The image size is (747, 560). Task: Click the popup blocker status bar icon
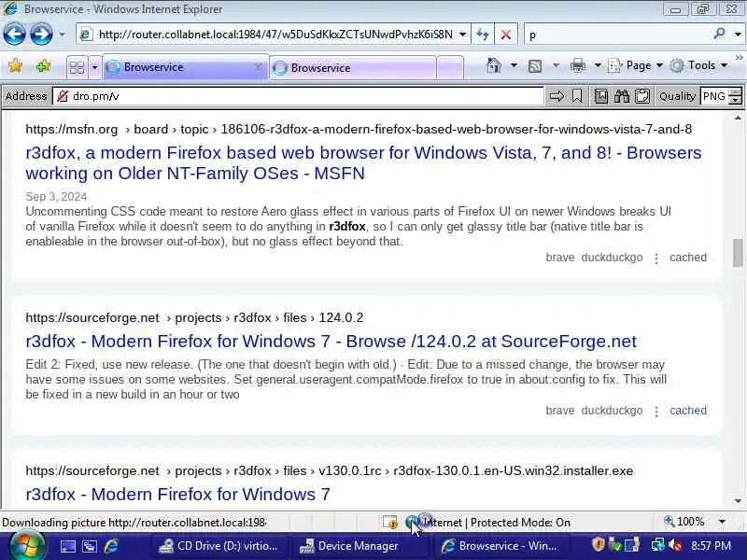(x=390, y=522)
